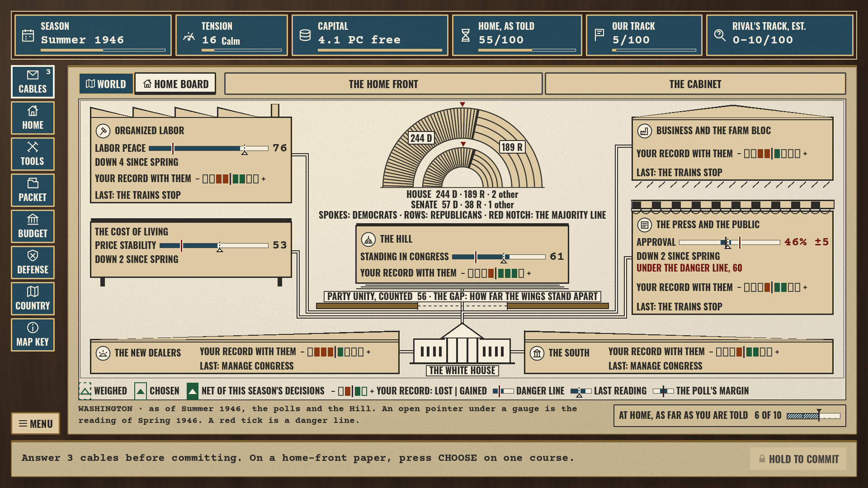The image size is (868, 488).
Task: Click the magnifier icon for Rival's Track
Action: point(720,35)
